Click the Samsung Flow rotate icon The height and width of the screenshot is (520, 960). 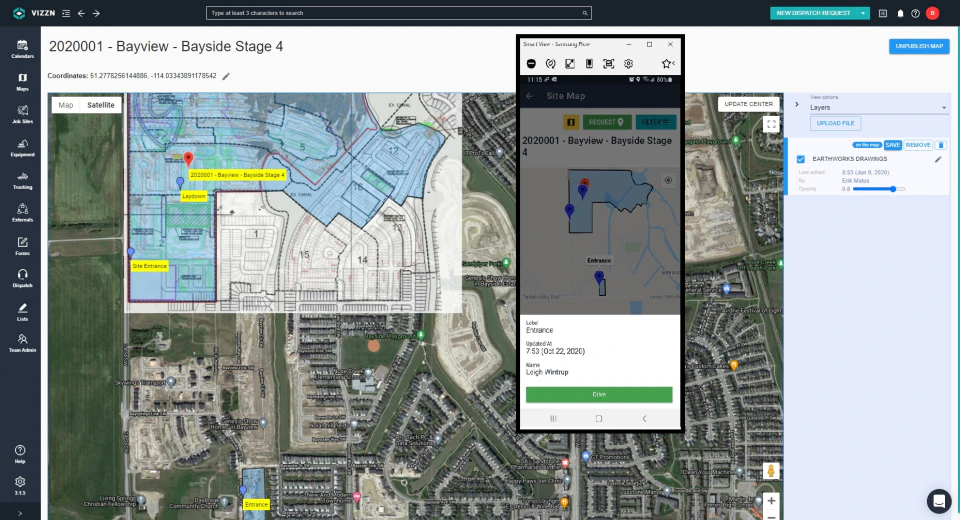coord(550,64)
